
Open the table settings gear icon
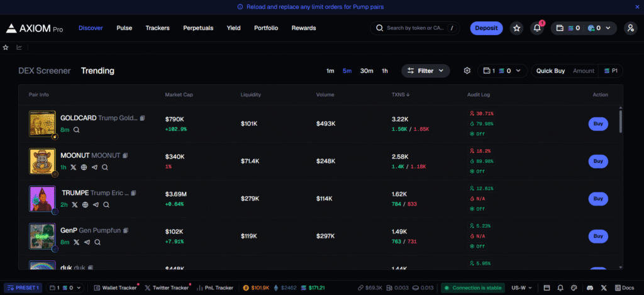tap(467, 70)
